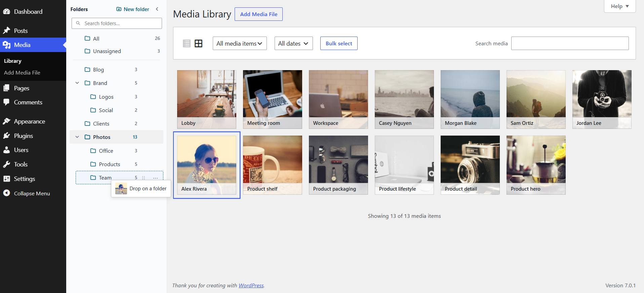Click the Products folder icon
The height and width of the screenshot is (293, 644).
pos(93,164)
